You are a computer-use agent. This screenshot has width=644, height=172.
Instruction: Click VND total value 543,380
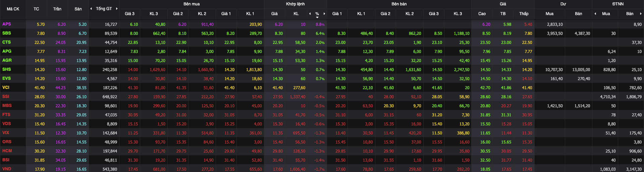tap(110, 169)
